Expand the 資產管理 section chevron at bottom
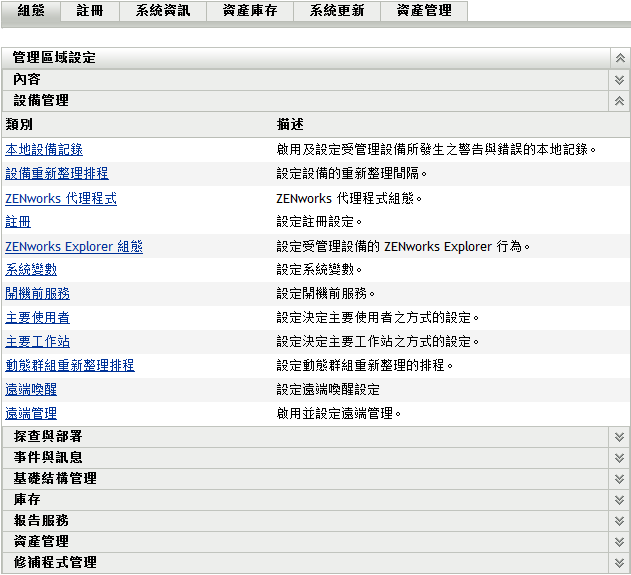 619,542
